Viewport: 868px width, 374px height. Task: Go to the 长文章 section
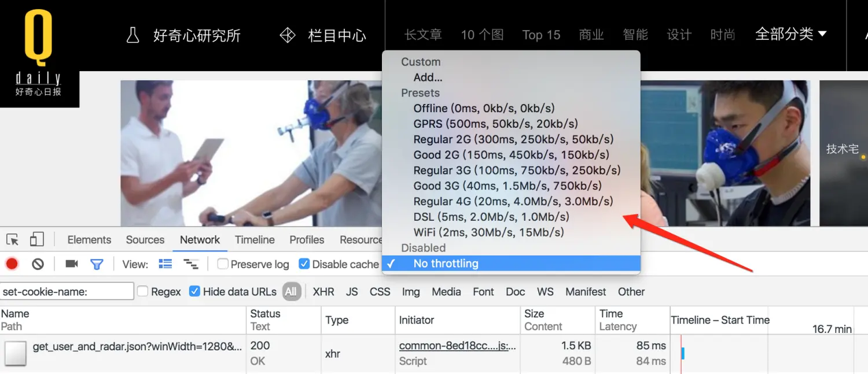423,35
